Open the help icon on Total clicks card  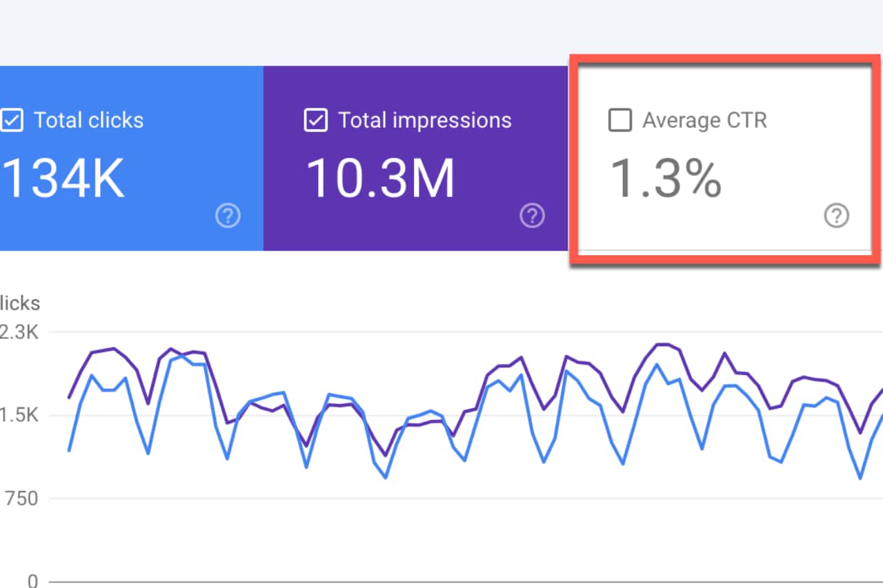(228, 216)
